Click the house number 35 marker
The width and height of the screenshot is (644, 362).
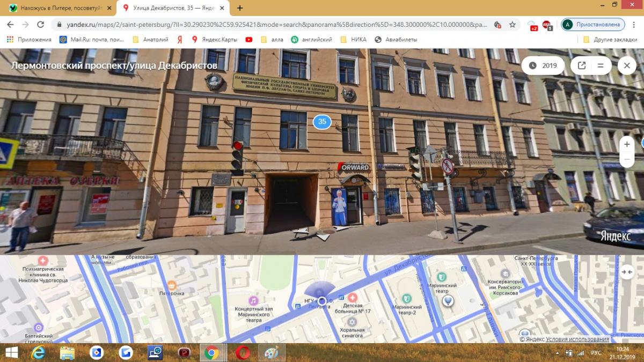pyautogui.click(x=322, y=122)
